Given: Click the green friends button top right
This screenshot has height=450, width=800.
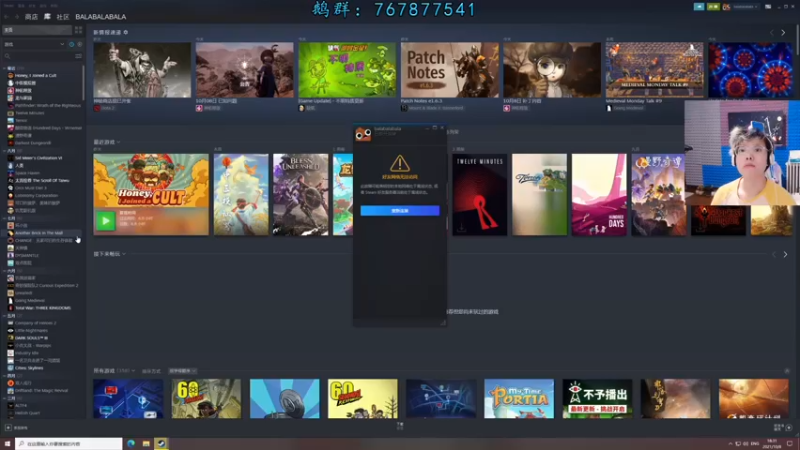Looking at the screenshot, I should point(713,7).
